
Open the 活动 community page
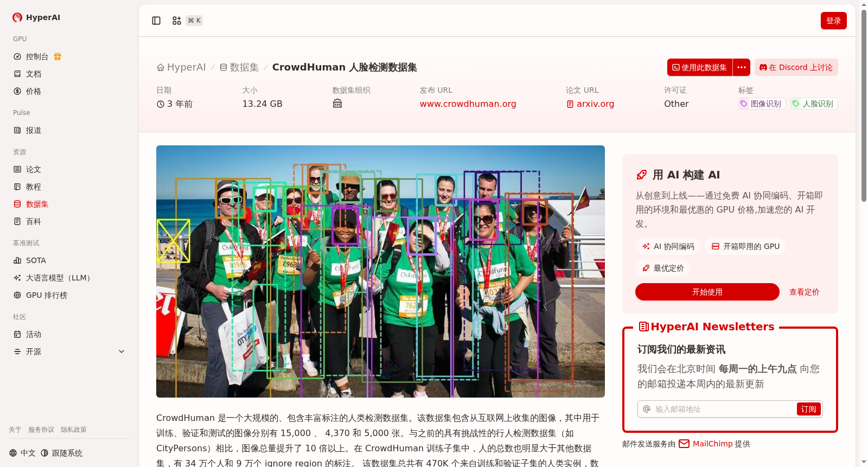[x=69, y=334]
